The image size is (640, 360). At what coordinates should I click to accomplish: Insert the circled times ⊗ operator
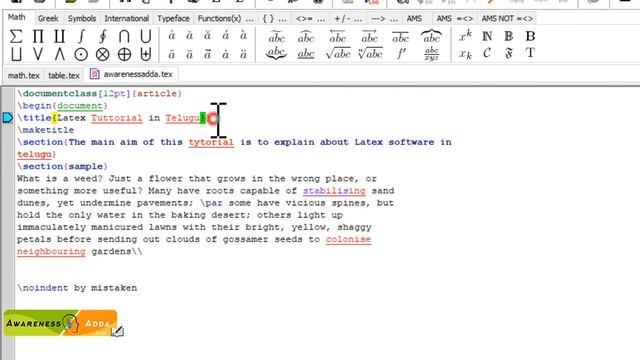pos(102,54)
